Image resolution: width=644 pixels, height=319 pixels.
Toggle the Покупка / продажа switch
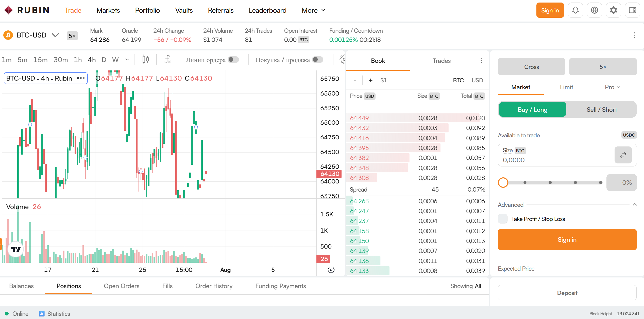(x=317, y=60)
